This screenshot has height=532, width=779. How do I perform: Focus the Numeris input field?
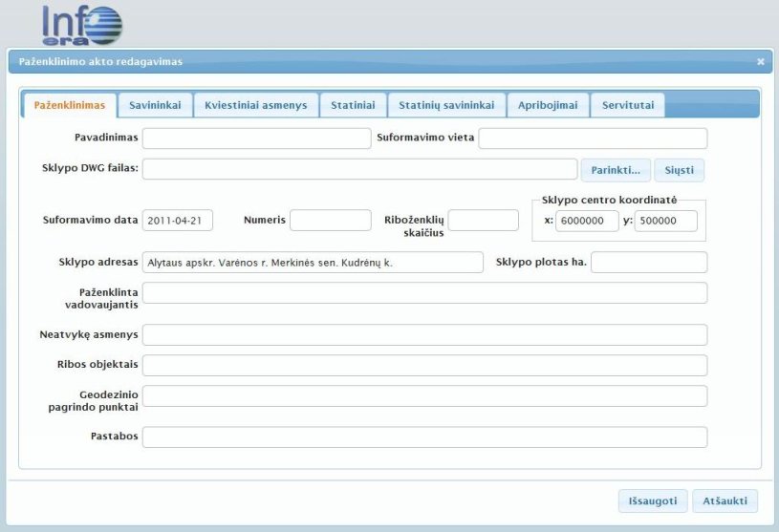331,221
